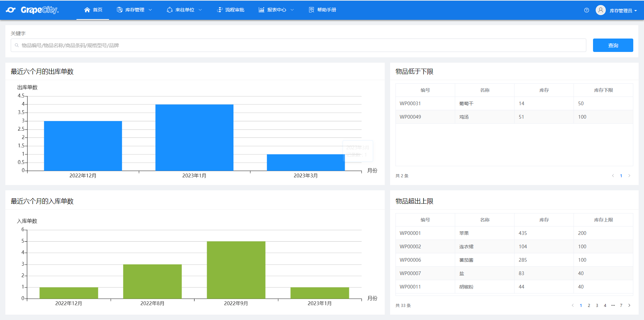Open the 首页 tab
Screen dimensions: 644x320
click(x=93, y=10)
